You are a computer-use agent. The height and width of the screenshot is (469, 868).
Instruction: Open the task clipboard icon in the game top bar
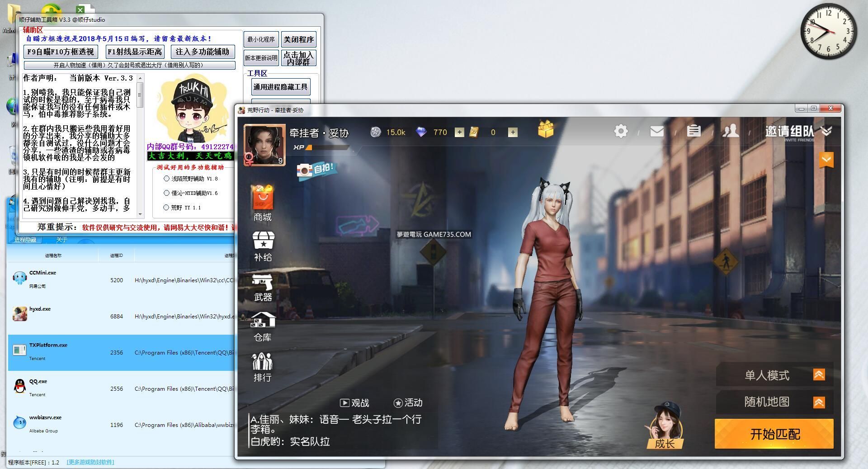[693, 131]
